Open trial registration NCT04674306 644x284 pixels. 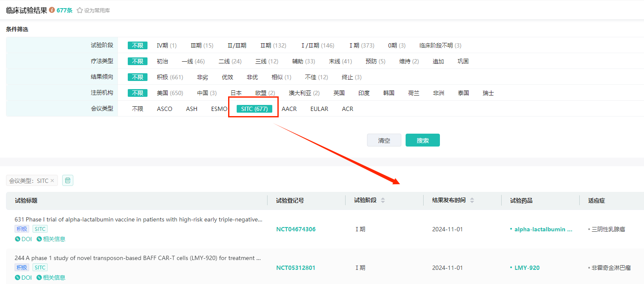tap(296, 229)
